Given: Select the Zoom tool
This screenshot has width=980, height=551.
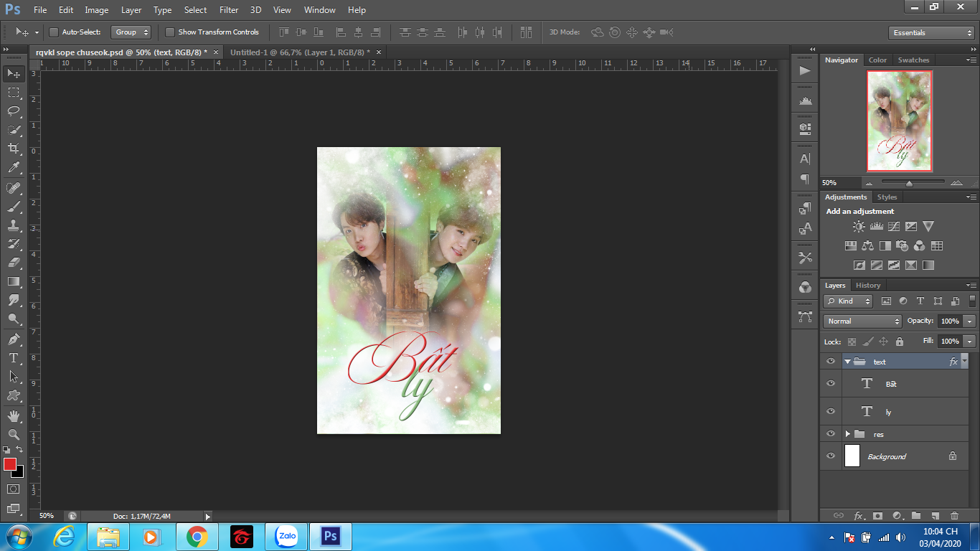Looking at the screenshot, I should click(x=14, y=434).
